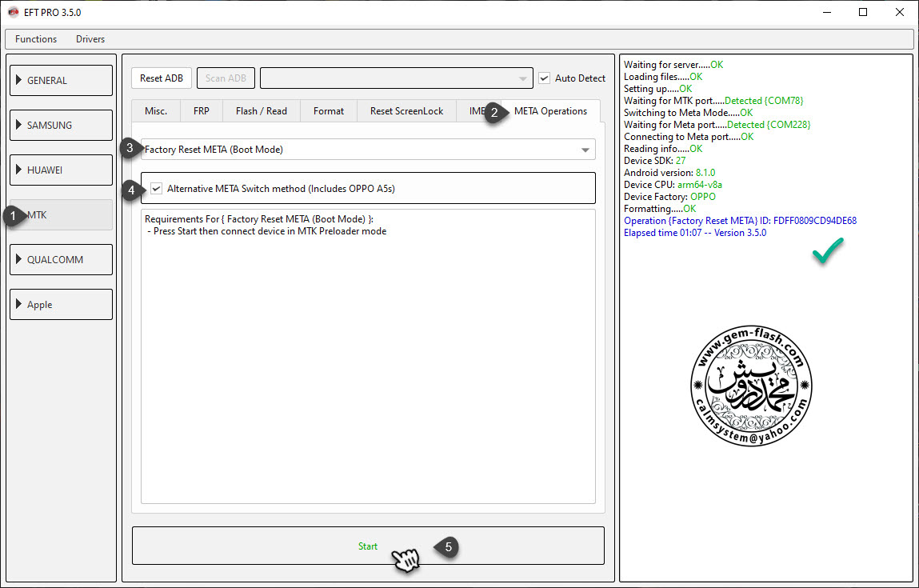Click 'Device Factory: OPPO' log entry

(669, 197)
